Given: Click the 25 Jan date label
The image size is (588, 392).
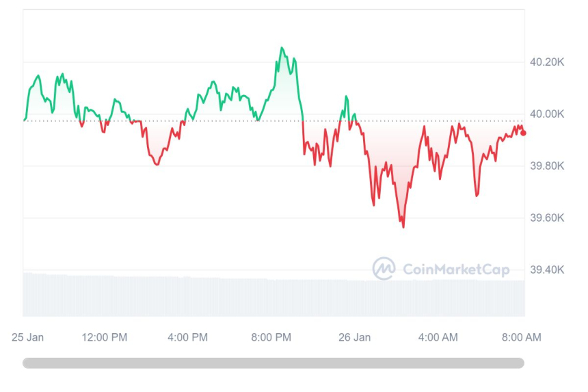Looking at the screenshot, I should 29,337.
